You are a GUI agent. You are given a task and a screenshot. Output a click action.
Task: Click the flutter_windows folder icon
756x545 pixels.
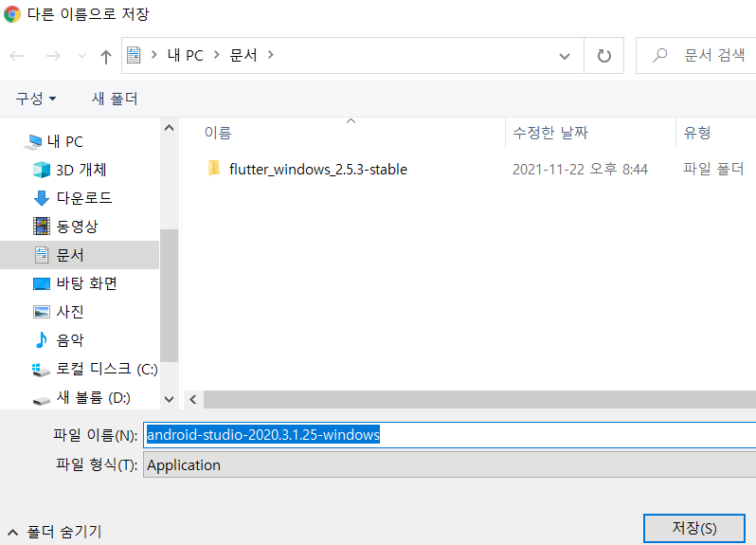[214, 169]
